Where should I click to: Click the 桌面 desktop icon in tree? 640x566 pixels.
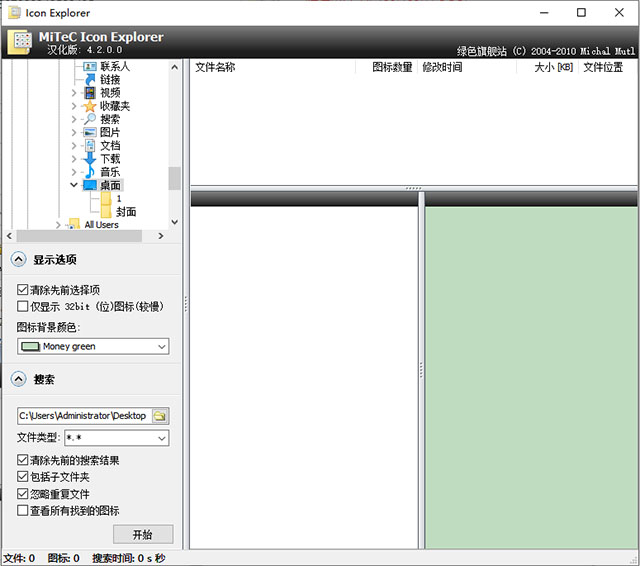point(90,185)
